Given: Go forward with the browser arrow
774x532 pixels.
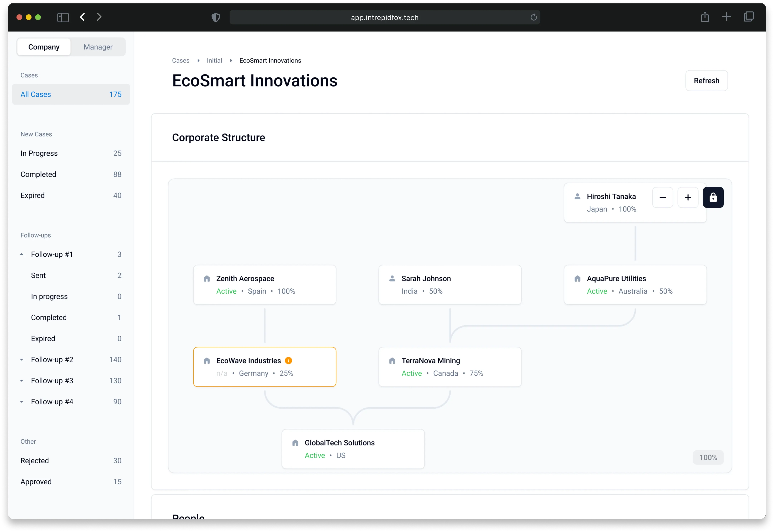Looking at the screenshot, I should click(99, 17).
